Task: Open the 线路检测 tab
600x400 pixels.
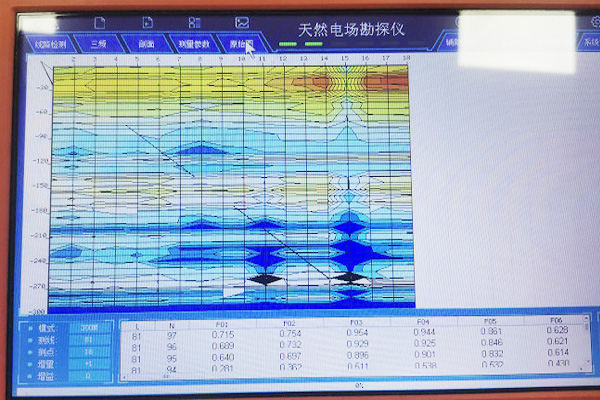Action: pyautogui.click(x=52, y=44)
